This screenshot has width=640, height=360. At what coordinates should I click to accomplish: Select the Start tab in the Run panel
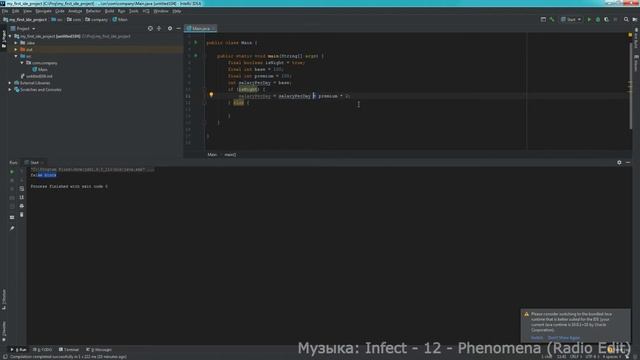click(34, 162)
